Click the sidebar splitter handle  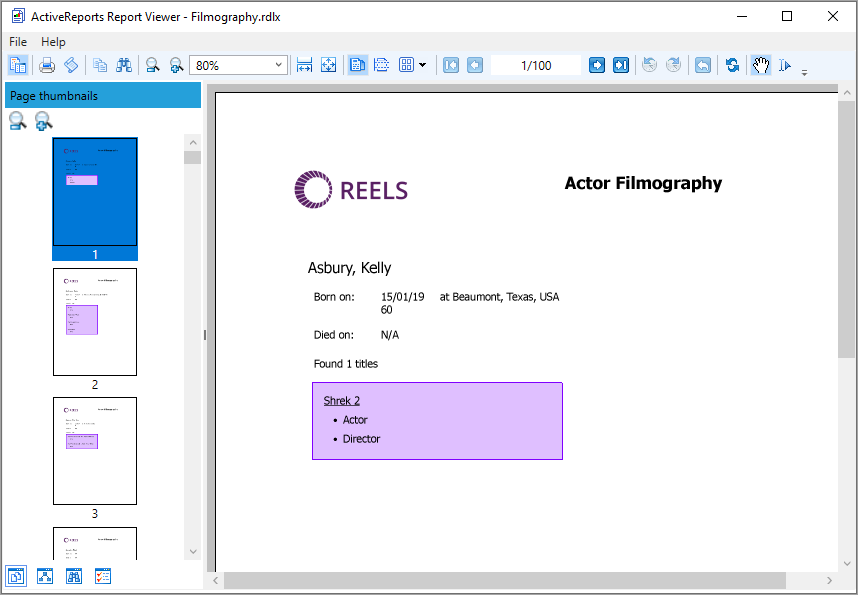pyautogui.click(x=205, y=334)
